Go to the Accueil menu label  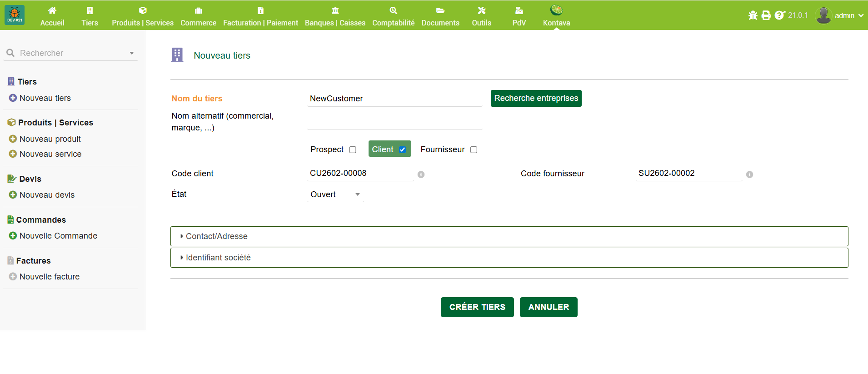click(x=52, y=23)
